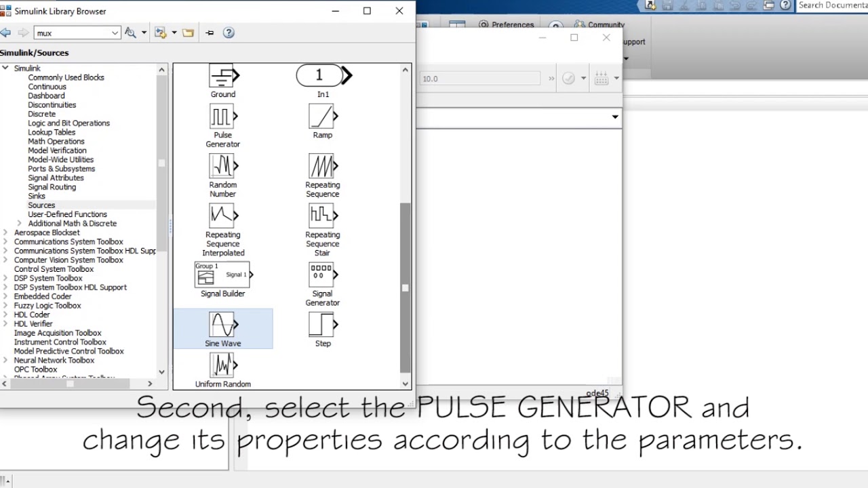868x488 pixels.
Task: Select the Repeating Sequence Interpolated block
Action: (222, 216)
